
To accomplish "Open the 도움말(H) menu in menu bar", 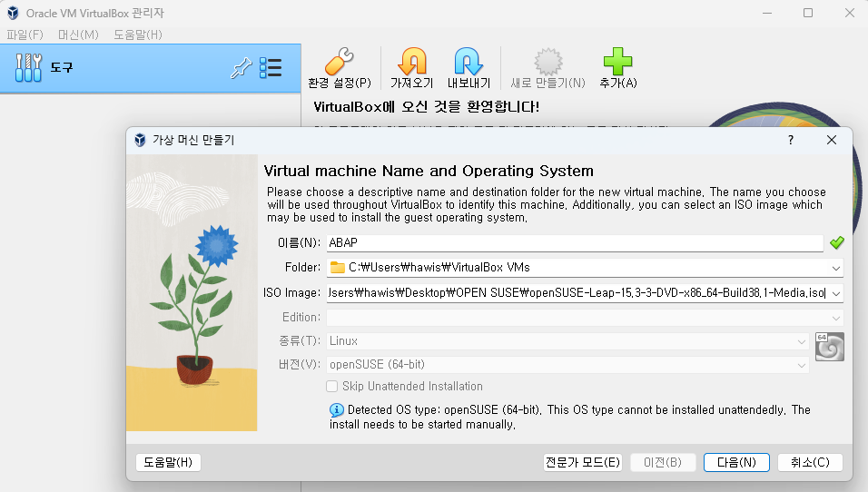I will click(138, 34).
